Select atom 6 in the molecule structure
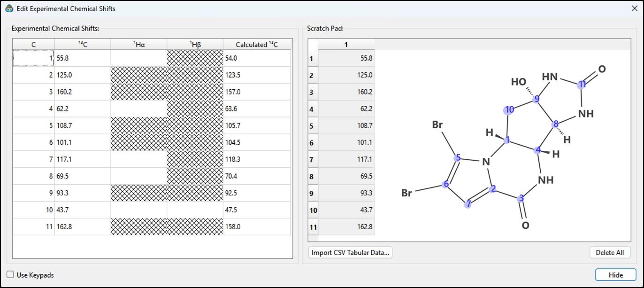The height and width of the screenshot is (288, 644). 446,184
